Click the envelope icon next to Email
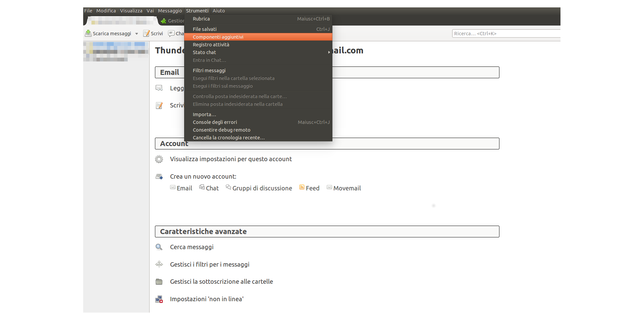 click(x=173, y=187)
